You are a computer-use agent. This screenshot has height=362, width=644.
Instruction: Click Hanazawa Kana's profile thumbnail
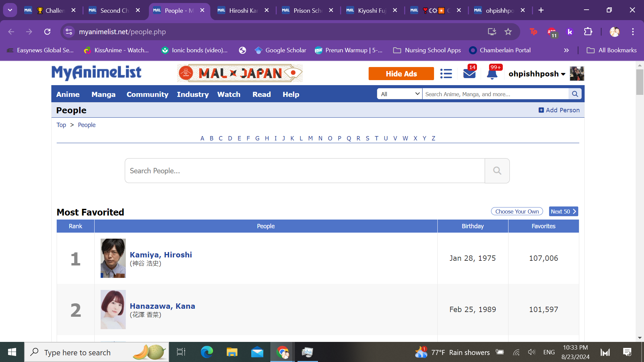click(113, 309)
